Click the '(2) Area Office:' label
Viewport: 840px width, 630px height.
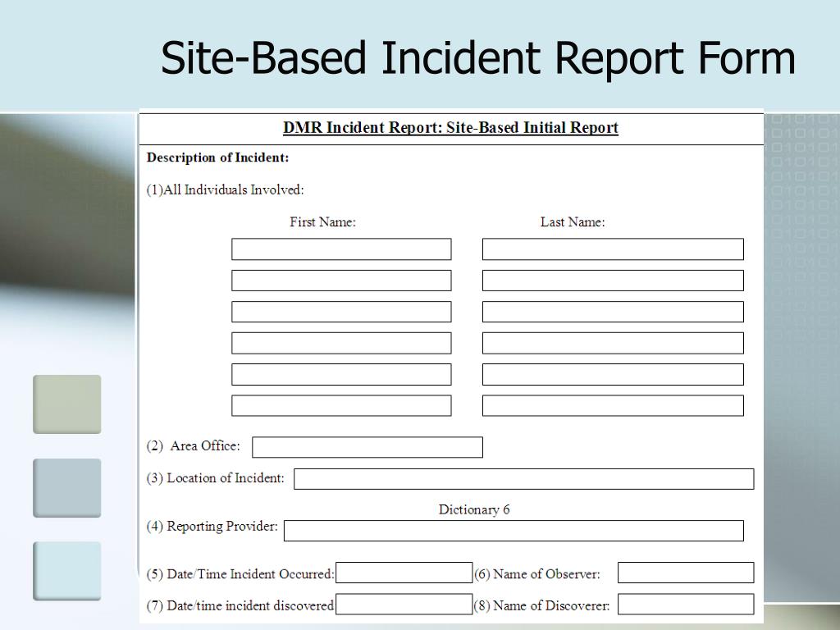[x=194, y=445]
